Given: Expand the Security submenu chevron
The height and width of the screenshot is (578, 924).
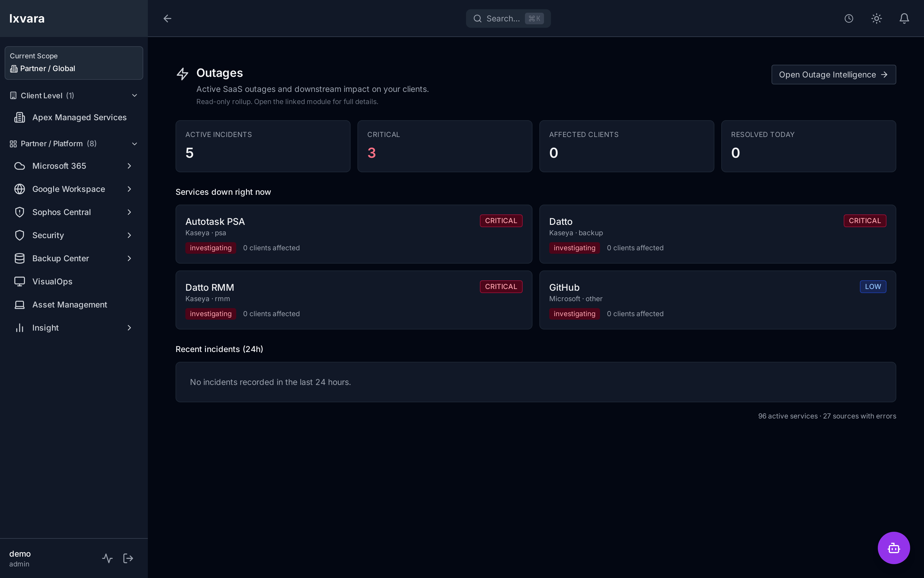Looking at the screenshot, I should pyautogui.click(x=129, y=235).
